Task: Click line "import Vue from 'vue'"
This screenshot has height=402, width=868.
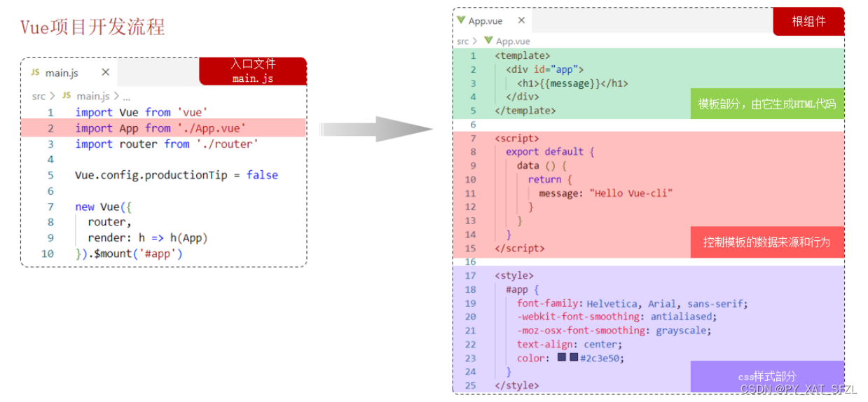Action: click(142, 112)
